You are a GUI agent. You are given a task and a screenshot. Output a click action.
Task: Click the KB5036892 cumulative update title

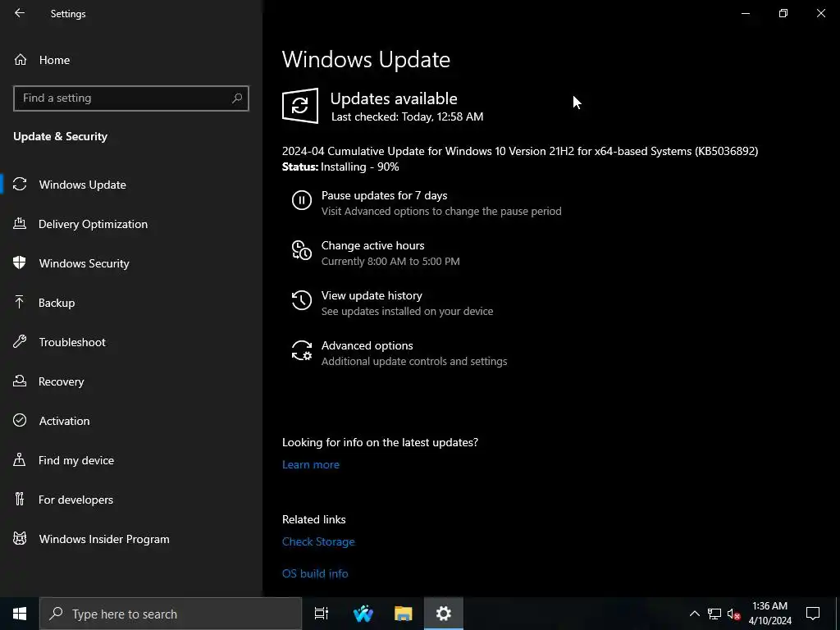(x=520, y=151)
